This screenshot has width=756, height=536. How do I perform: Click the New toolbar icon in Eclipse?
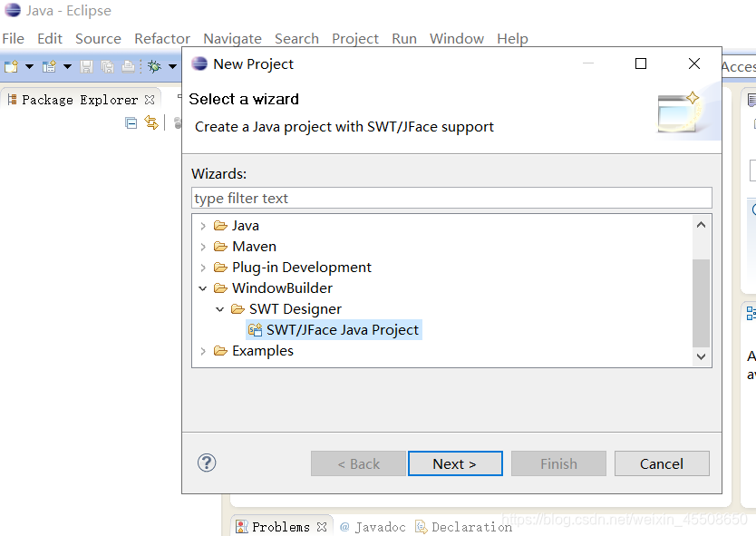[11, 66]
